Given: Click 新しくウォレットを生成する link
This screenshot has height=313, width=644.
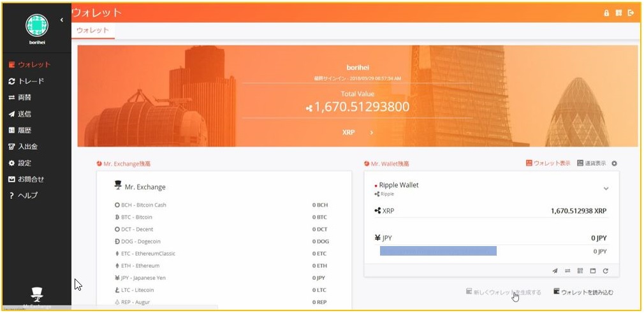Looking at the screenshot, I should pos(503,292).
